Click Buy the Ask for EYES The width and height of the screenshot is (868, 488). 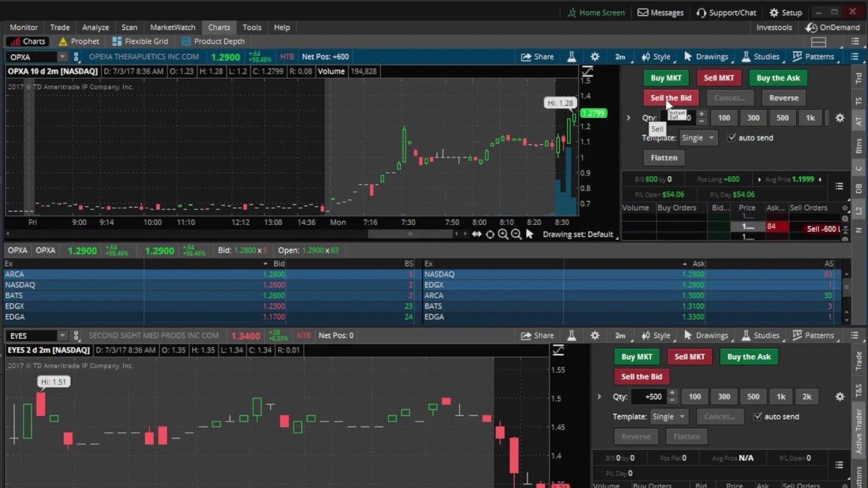click(749, 357)
